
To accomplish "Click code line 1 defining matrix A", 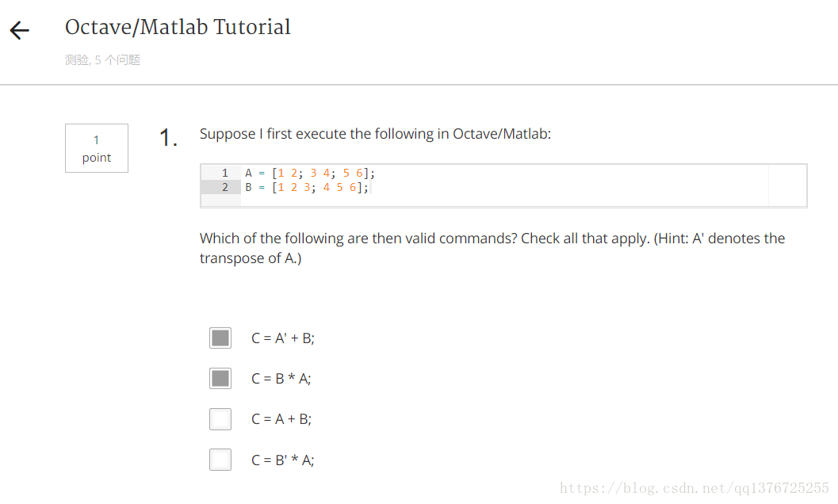I will coord(310,174).
